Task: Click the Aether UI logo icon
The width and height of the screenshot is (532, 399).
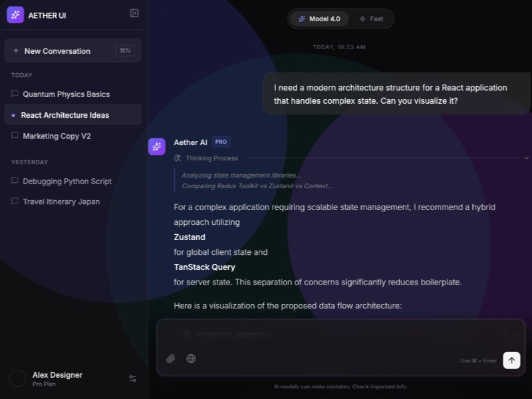Action: click(15, 15)
